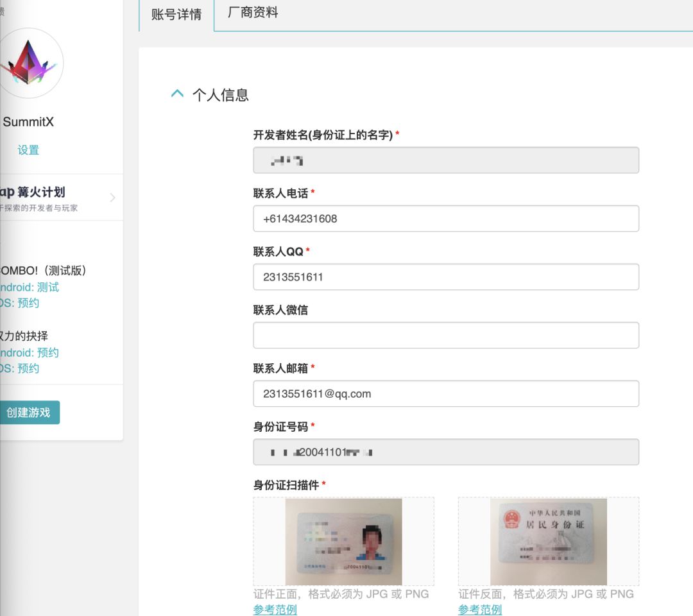Open the Android: 预约 link under 权力的抉择

coord(29,353)
